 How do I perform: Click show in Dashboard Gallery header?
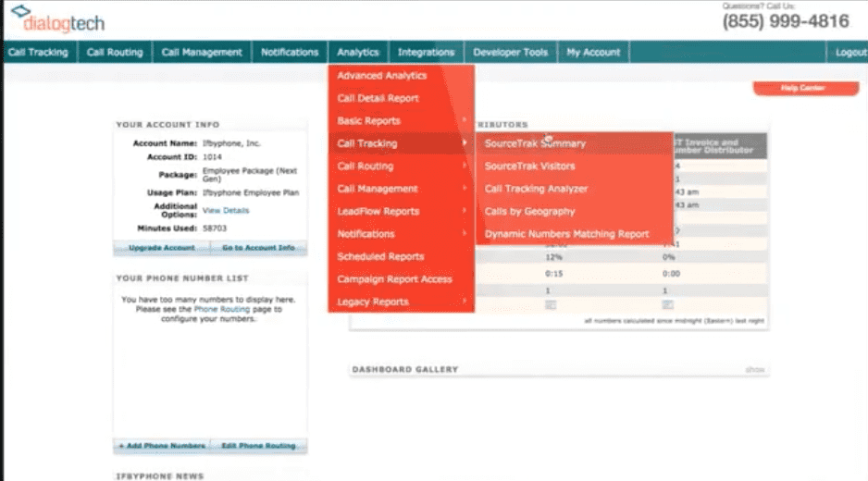click(755, 370)
